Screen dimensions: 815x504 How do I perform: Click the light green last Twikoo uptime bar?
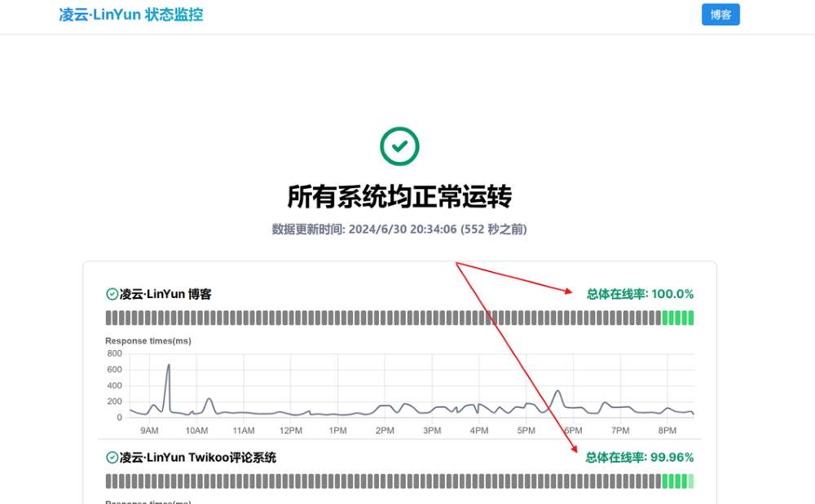691,481
